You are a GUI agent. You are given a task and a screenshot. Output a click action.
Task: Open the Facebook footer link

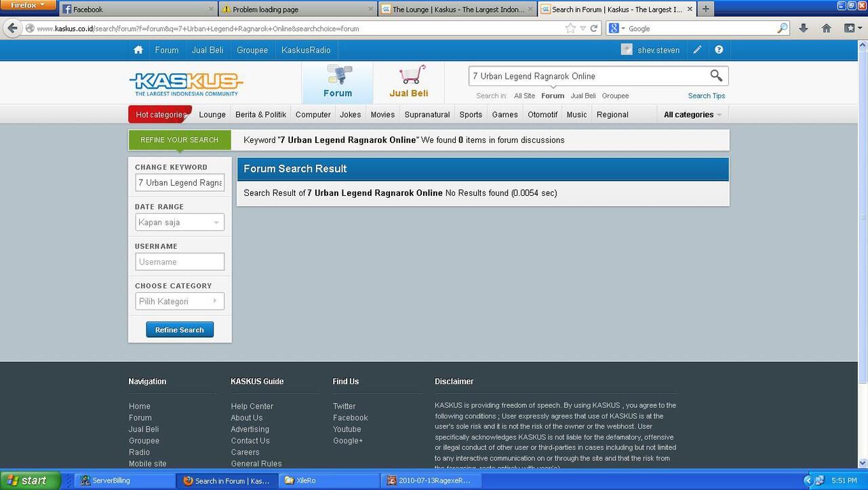351,417
